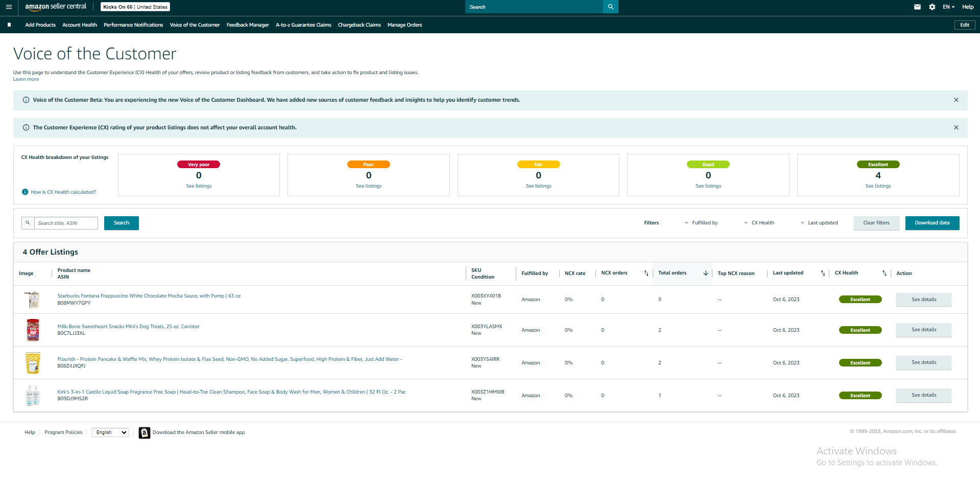
Task: Click the Amazon Seller Central logo
Action: coord(56,7)
